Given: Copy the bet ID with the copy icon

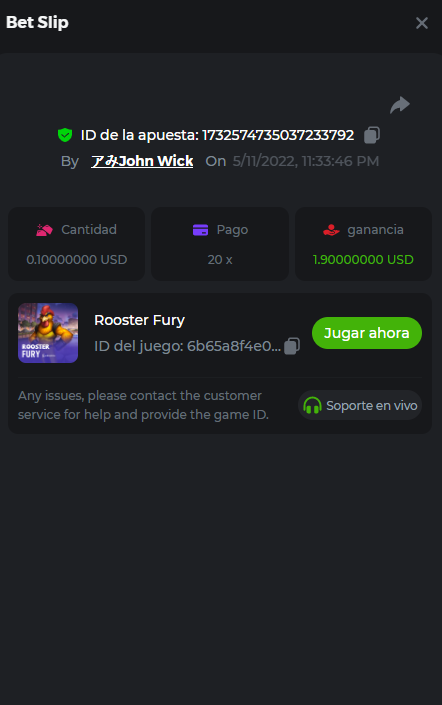Looking at the screenshot, I should (x=372, y=135).
